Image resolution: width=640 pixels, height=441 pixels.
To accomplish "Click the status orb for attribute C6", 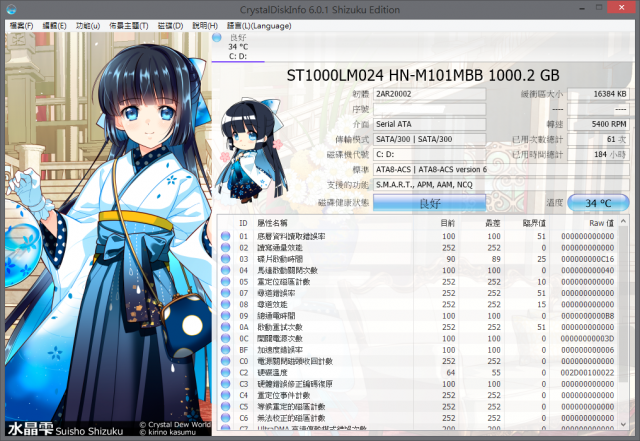I will (225, 418).
